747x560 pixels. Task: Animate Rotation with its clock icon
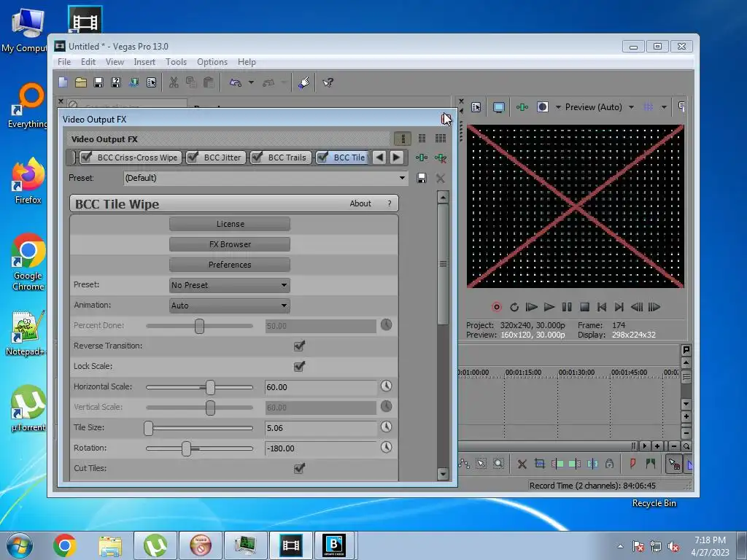(386, 447)
